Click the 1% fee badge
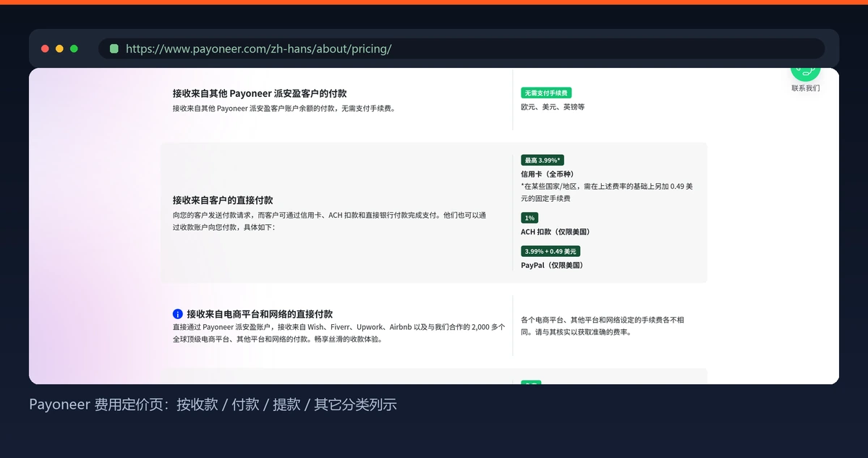Image resolution: width=868 pixels, height=458 pixels. click(529, 218)
